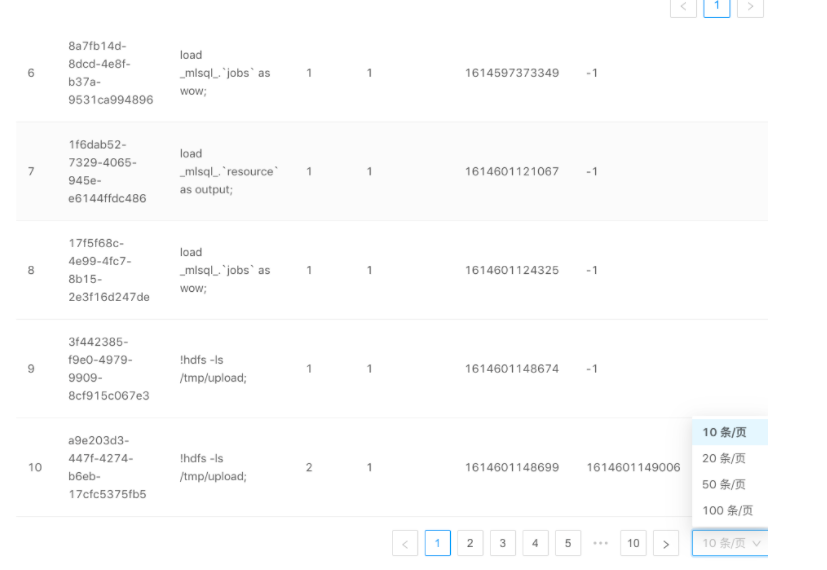The image size is (827, 570).
Task: Jump to last page 10
Action: (633, 543)
